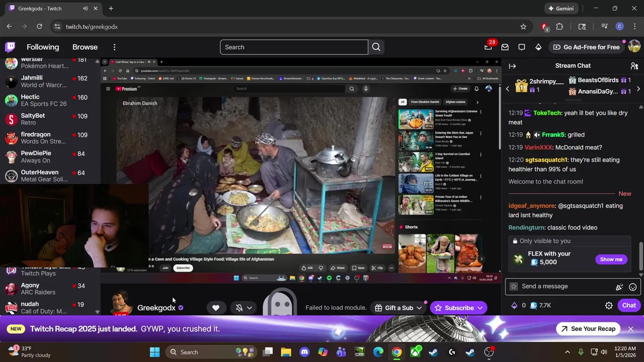Open Twitch home via logo icon

(x=10, y=47)
